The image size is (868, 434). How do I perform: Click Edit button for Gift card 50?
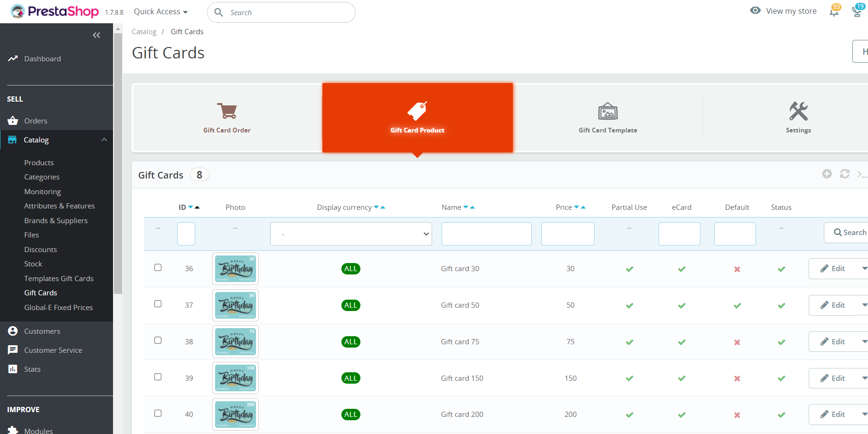pos(832,305)
